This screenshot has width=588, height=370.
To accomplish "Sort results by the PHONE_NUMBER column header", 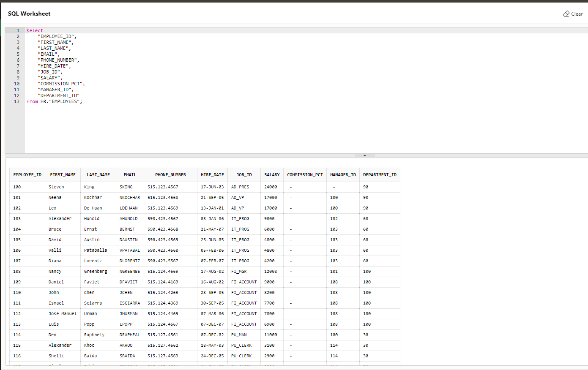I will [x=170, y=174].
